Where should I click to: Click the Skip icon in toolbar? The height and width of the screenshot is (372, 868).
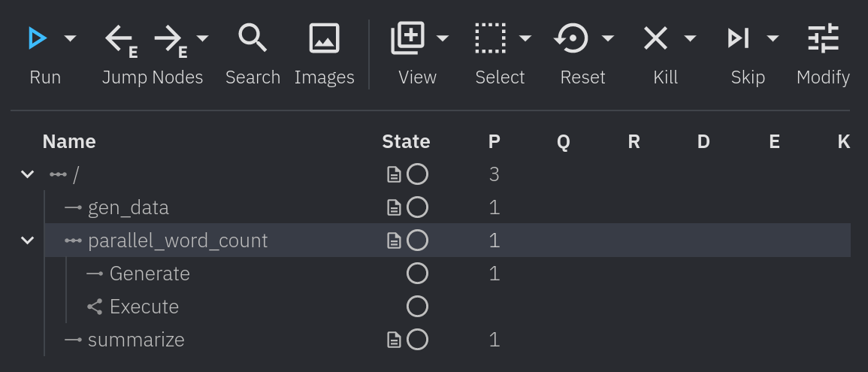tap(739, 38)
